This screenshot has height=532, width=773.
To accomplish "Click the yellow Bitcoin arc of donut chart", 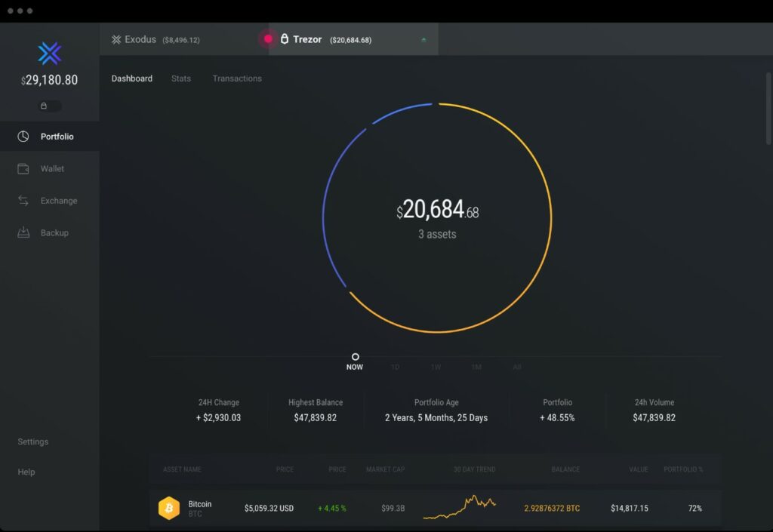I will [550, 217].
